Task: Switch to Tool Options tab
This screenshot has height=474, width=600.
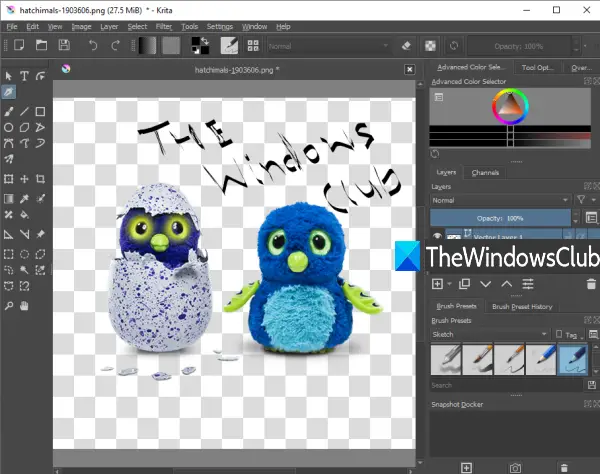Action: click(537, 67)
